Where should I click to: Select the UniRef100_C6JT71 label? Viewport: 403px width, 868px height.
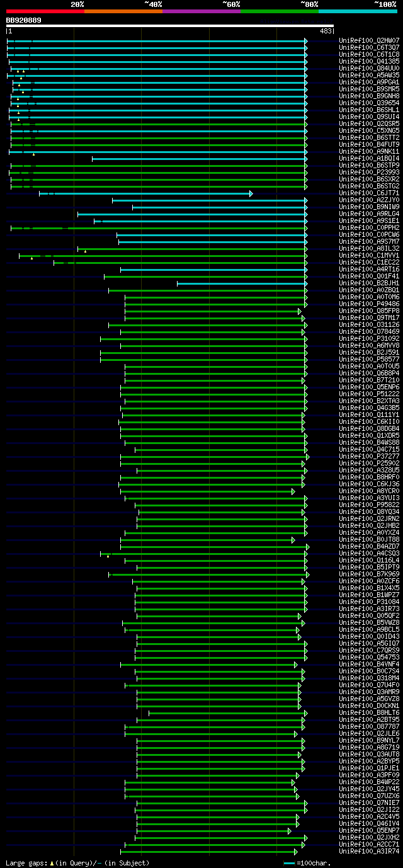pyautogui.click(x=369, y=193)
